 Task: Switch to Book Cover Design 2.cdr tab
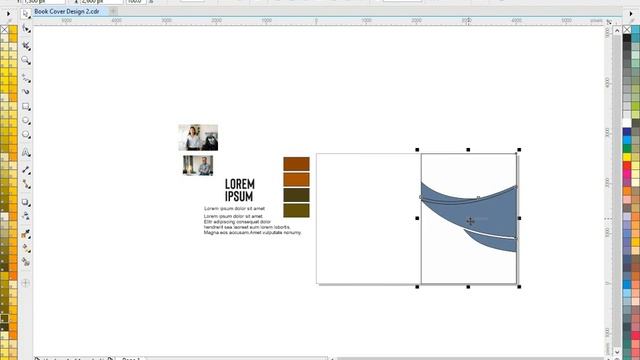67,11
